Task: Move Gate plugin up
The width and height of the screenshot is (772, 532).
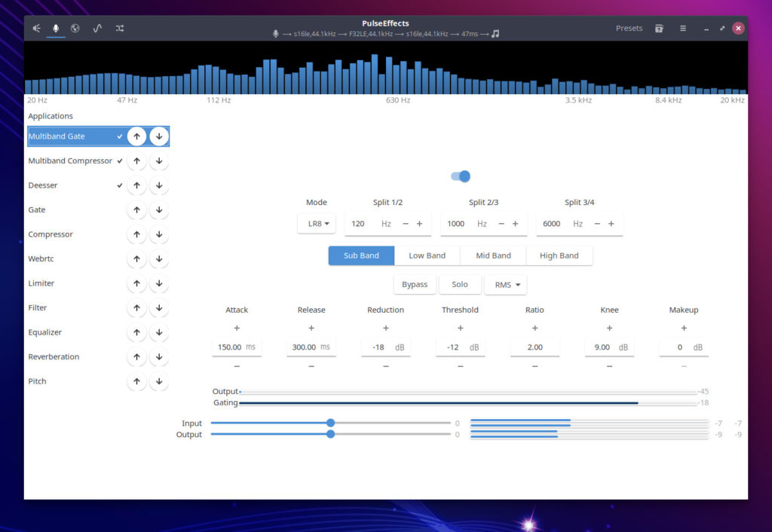Action: coord(137,209)
